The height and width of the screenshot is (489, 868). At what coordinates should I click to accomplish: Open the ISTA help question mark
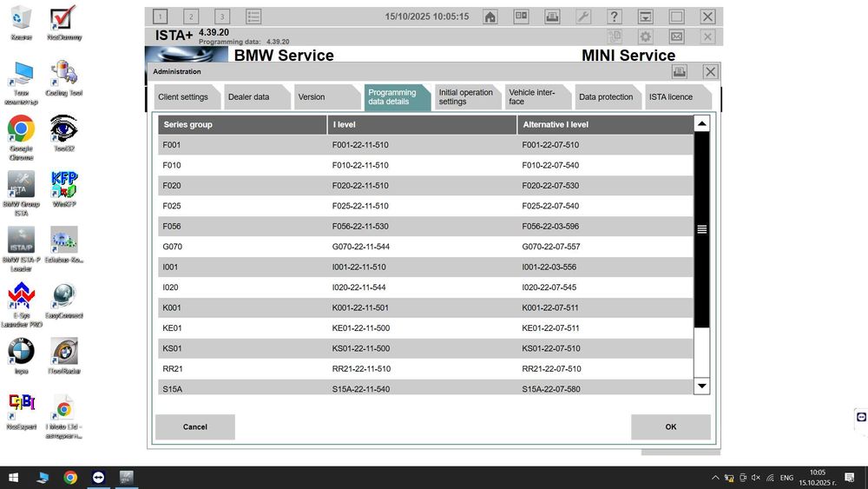coord(614,17)
